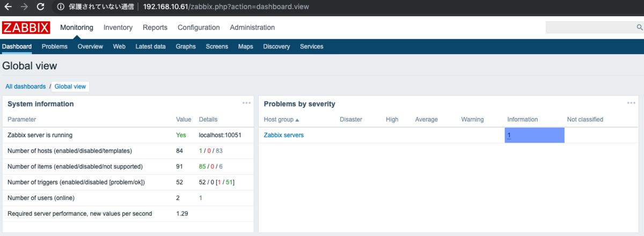The height and width of the screenshot is (236, 644).
Task: Open the Configuration menu
Action: click(199, 27)
